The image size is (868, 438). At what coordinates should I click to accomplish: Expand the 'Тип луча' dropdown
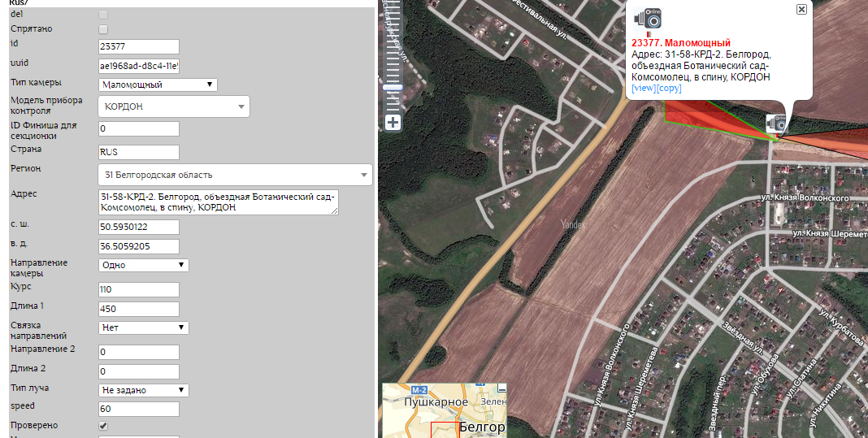143,390
